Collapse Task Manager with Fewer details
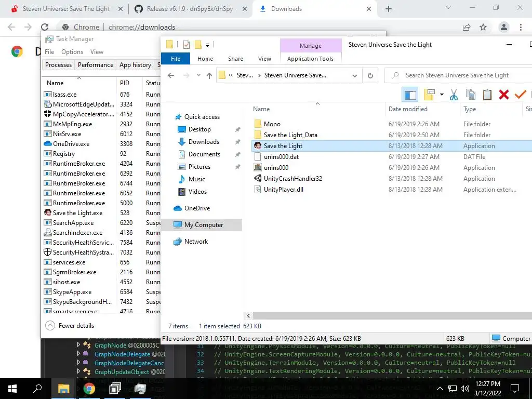 [x=70, y=326]
